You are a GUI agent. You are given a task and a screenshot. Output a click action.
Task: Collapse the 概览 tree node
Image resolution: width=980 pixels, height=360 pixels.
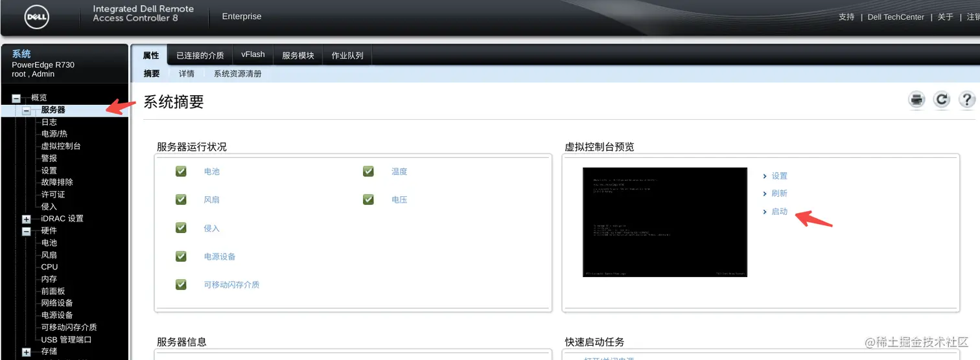[16, 98]
